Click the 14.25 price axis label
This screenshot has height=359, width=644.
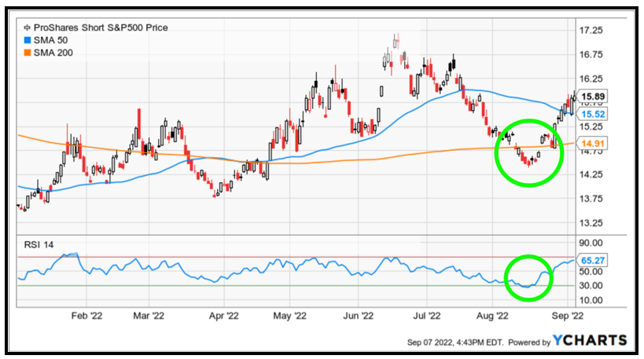point(591,174)
